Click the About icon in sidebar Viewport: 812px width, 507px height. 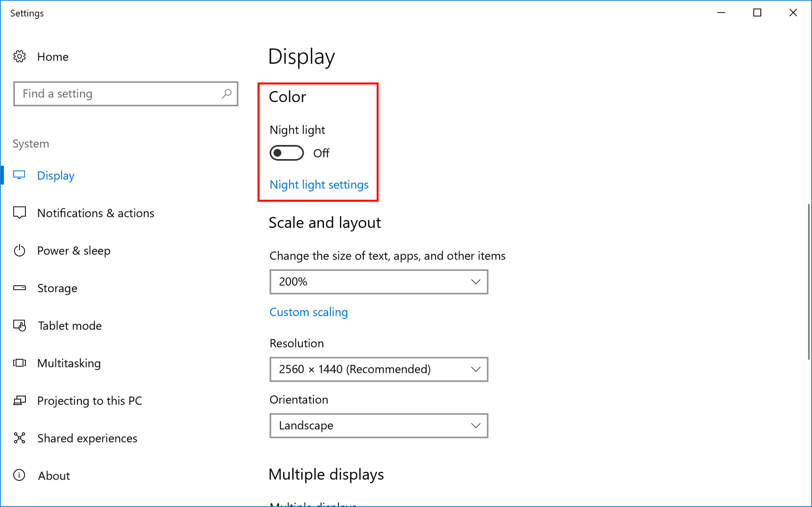coord(19,475)
